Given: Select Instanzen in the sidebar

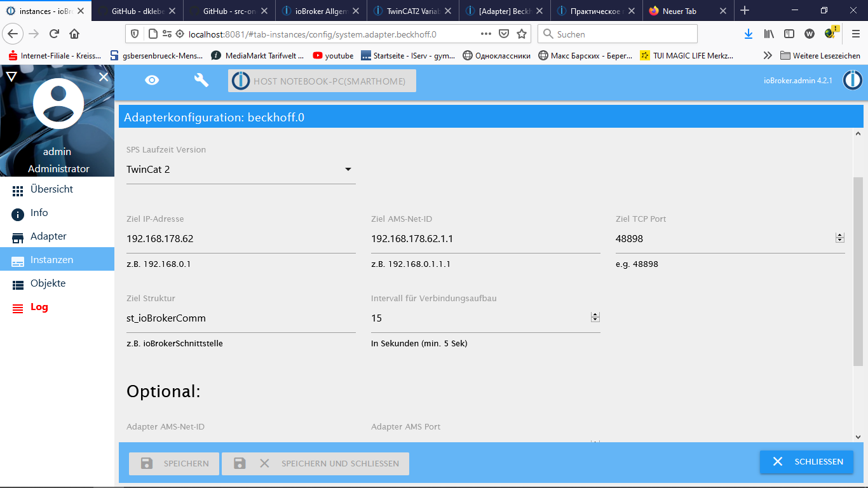Looking at the screenshot, I should [57, 260].
